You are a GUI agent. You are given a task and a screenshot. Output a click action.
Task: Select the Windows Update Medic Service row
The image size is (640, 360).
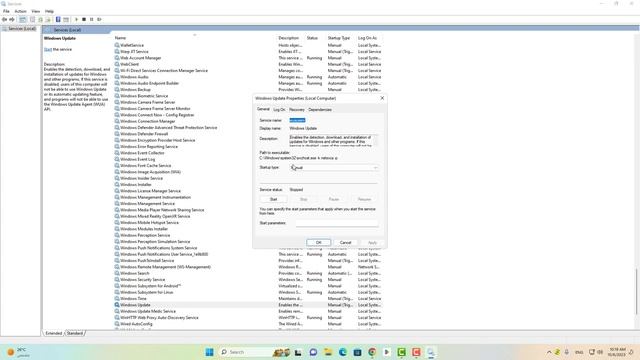coord(248,311)
